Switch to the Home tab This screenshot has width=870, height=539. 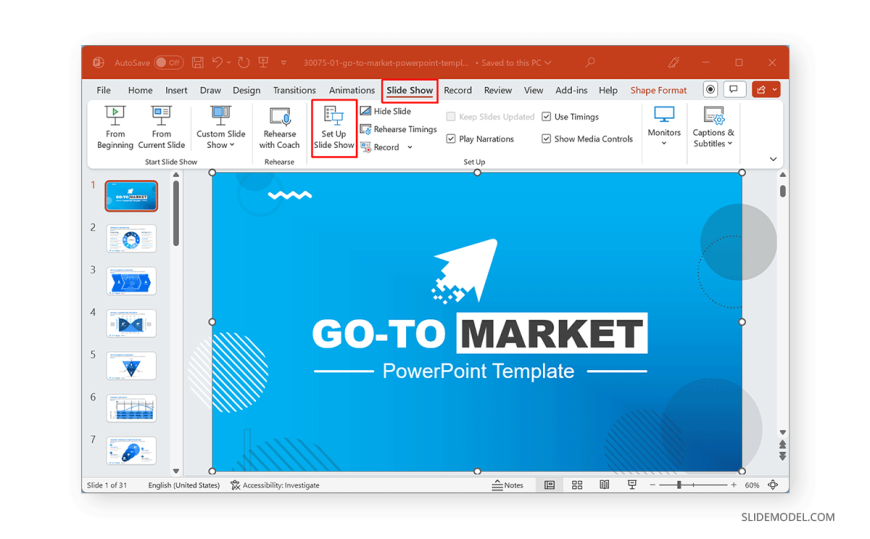[140, 90]
